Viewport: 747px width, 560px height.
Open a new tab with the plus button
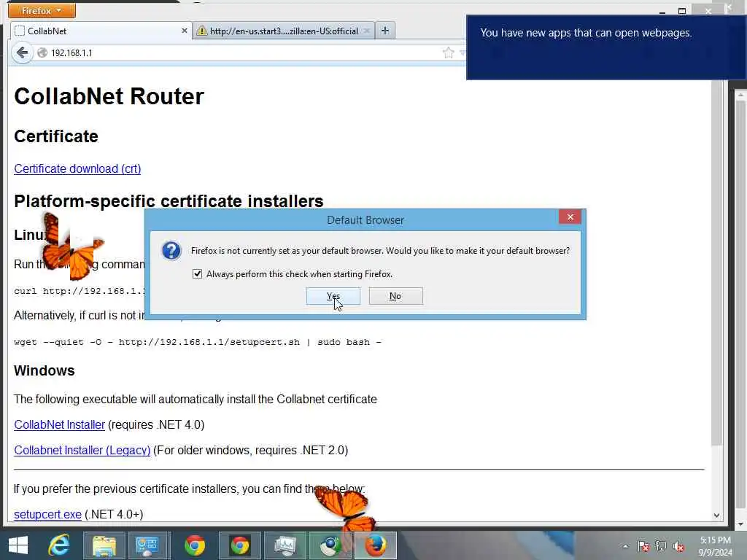(385, 31)
